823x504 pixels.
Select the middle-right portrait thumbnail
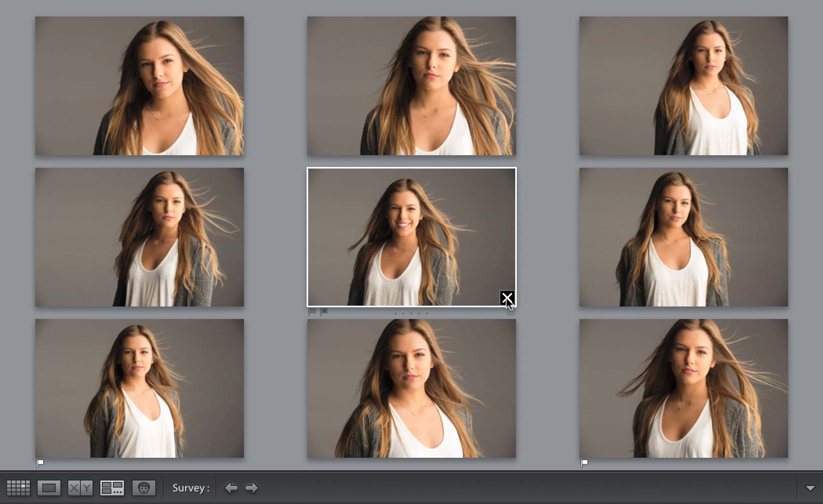coord(683,237)
